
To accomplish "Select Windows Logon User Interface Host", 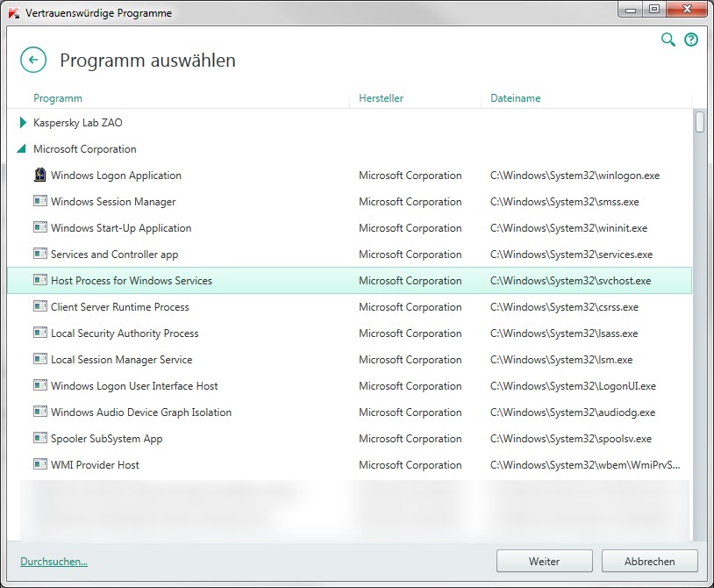I will coord(134,386).
